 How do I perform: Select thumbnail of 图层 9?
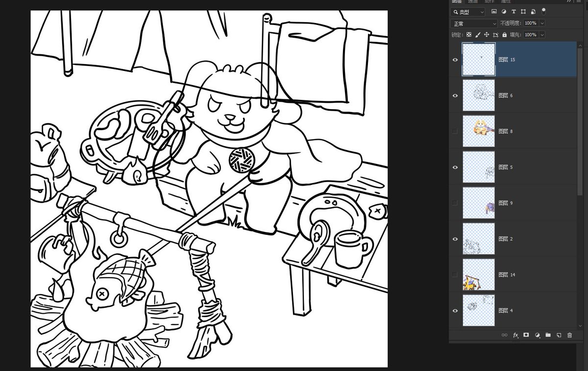(479, 203)
